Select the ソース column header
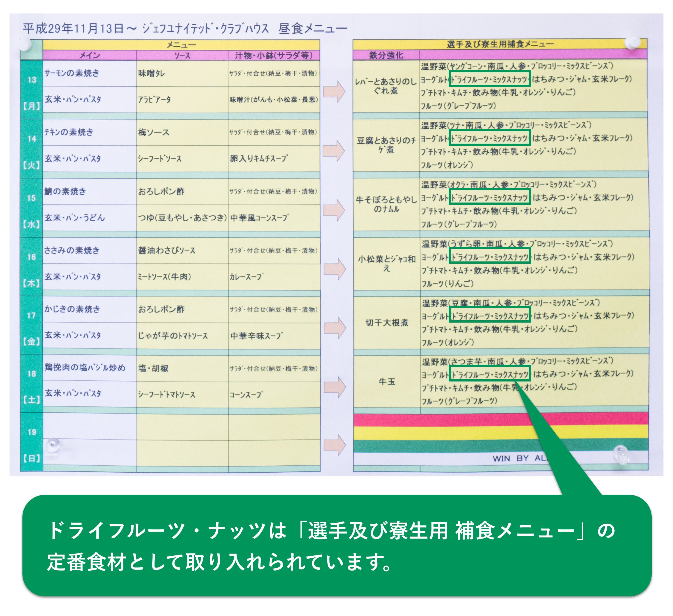673x616 pixels. (182, 55)
